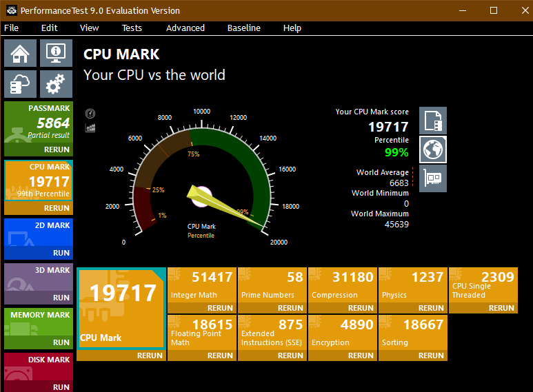Rerun the Integer Math test
Viewport: 533px width, 392px height.
click(202, 308)
